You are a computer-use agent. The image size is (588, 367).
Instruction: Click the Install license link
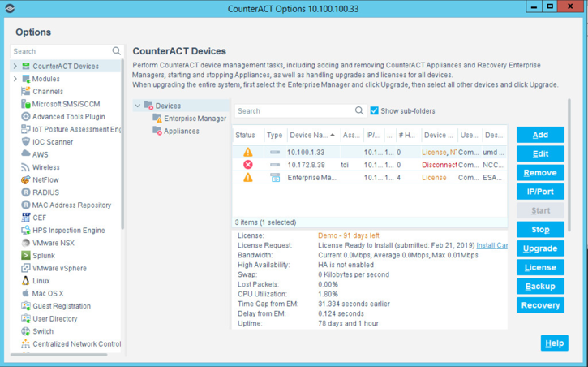486,245
